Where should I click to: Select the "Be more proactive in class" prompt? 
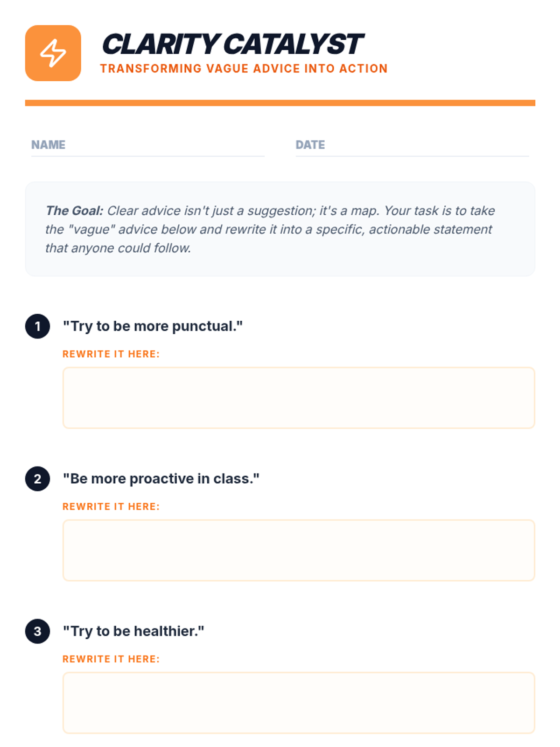point(161,479)
